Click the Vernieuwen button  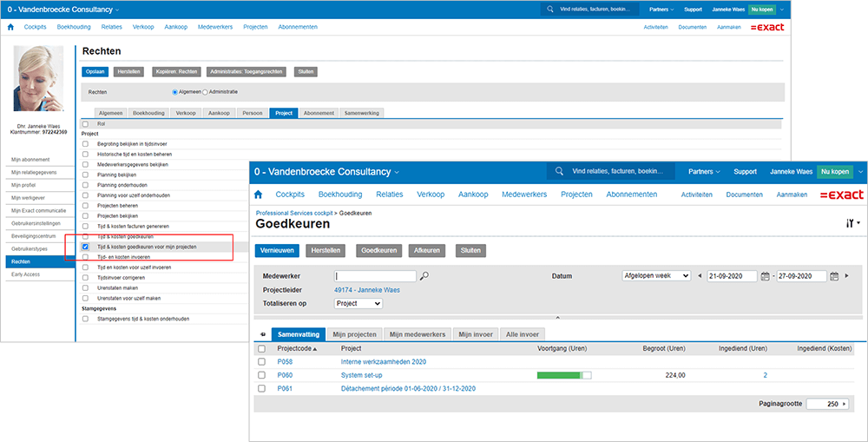[x=278, y=250]
